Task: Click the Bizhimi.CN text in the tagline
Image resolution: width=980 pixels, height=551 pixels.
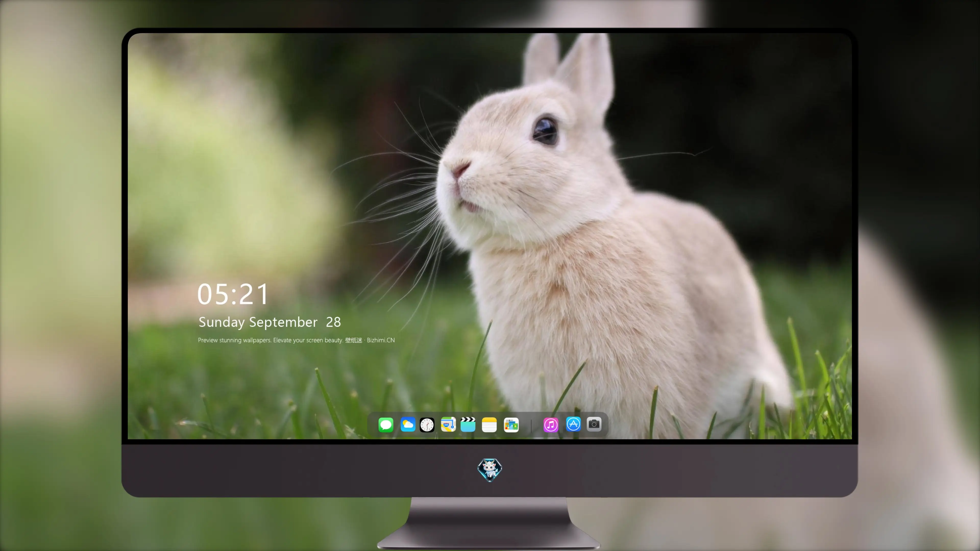Action: coord(381,340)
